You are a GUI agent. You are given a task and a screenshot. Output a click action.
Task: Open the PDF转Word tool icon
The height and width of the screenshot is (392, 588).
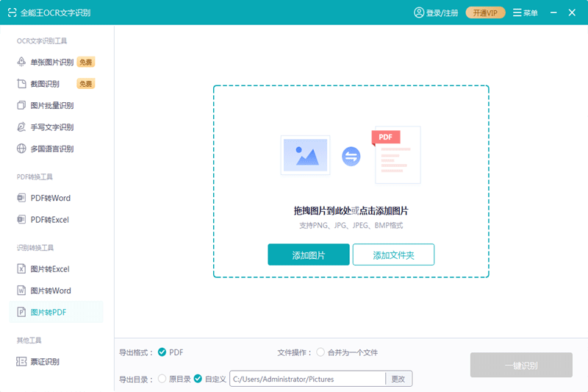pos(22,198)
